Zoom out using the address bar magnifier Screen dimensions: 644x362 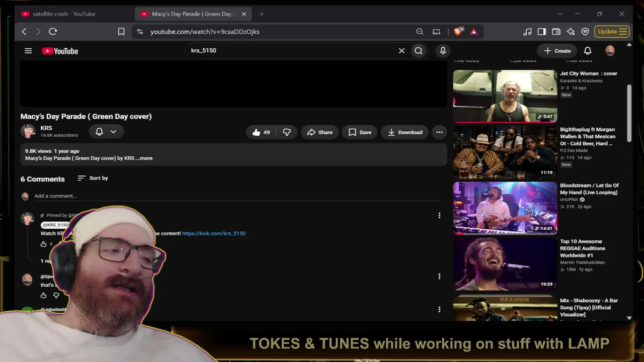click(420, 32)
